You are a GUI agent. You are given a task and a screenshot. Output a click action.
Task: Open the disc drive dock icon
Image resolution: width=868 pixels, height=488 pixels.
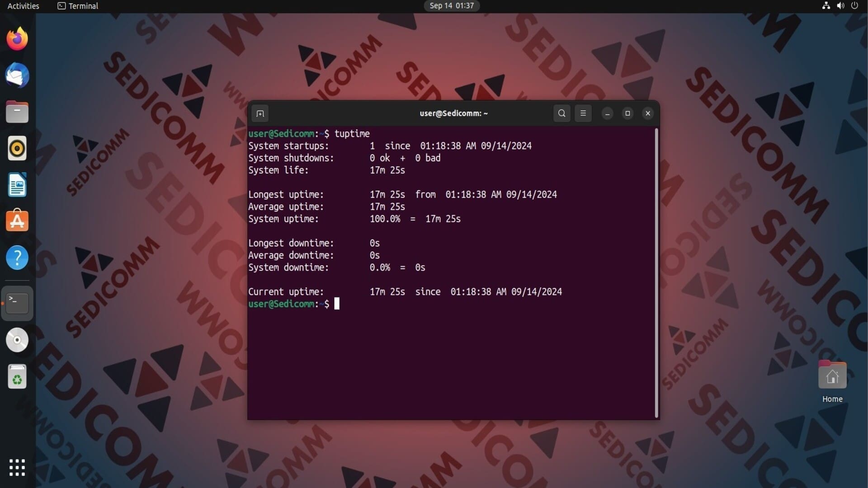tap(17, 340)
